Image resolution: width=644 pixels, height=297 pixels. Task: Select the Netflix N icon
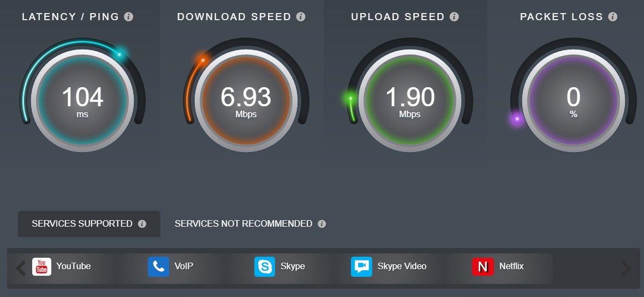coord(483,266)
